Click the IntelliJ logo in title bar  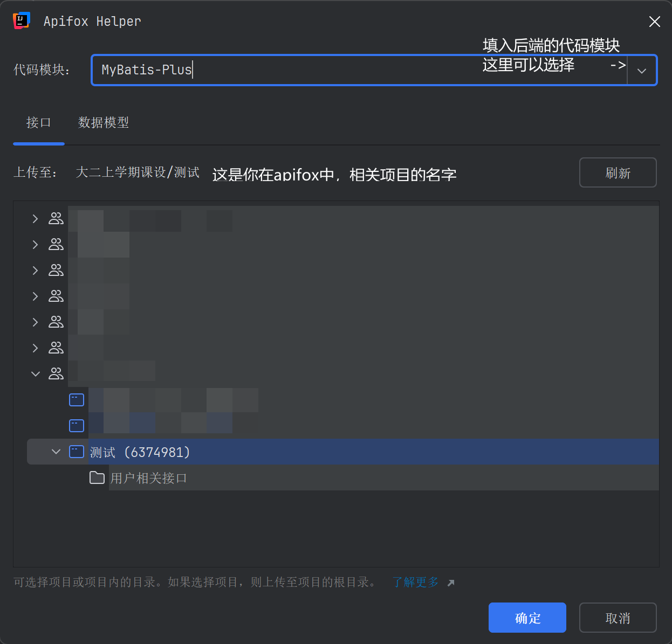click(21, 20)
